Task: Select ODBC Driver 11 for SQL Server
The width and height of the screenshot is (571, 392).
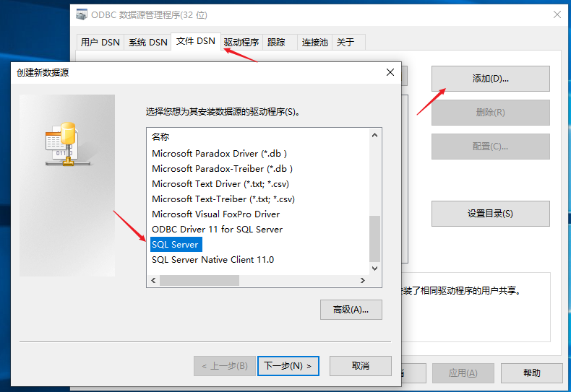Action: 217,230
